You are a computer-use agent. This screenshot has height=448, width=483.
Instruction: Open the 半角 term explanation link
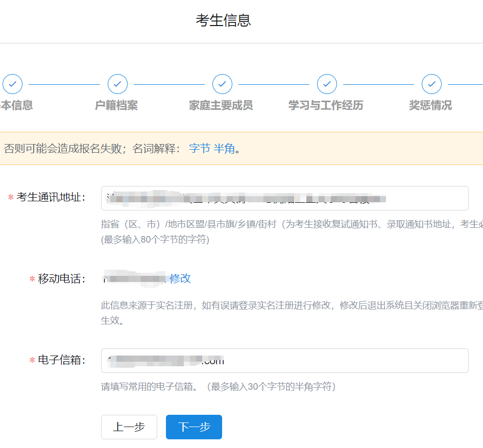[224, 149]
